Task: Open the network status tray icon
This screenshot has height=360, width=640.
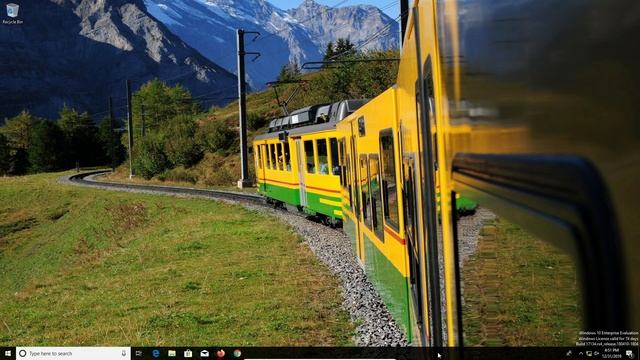Action: [x=589, y=353]
